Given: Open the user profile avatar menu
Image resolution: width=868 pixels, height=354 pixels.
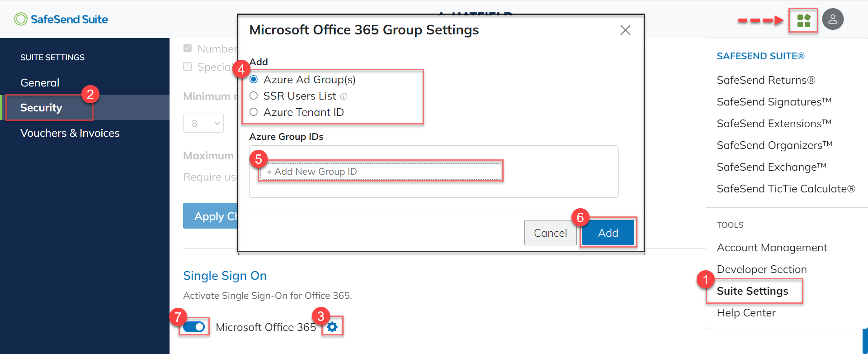Looking at the screenshot, I should point(833,19).
